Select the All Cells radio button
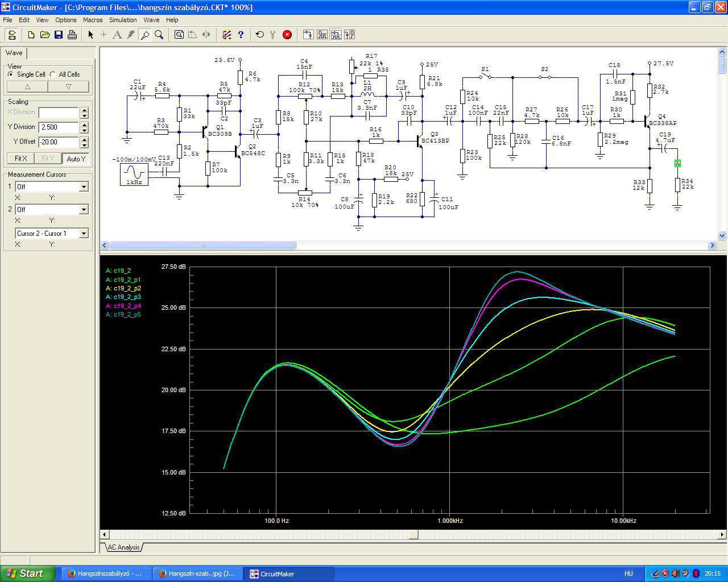728x582 pixels. pyautogui.click(x=53, y=74)
